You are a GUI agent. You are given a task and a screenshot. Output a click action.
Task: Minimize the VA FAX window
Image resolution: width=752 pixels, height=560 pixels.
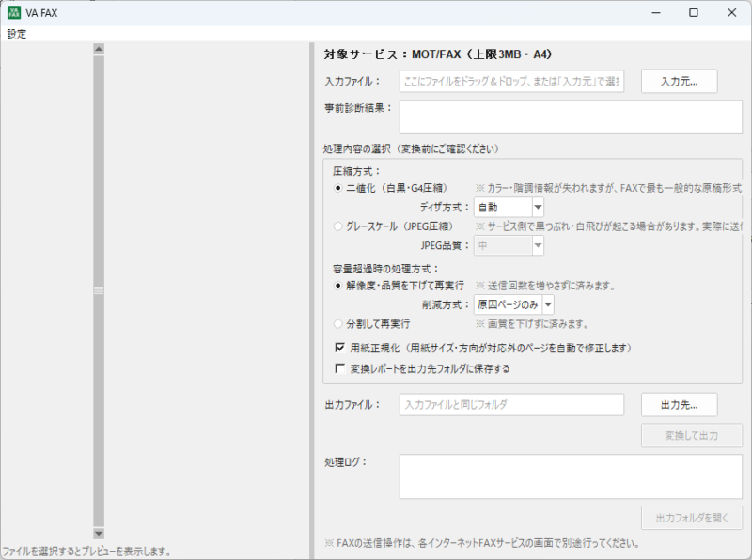[x=656, y=13]
